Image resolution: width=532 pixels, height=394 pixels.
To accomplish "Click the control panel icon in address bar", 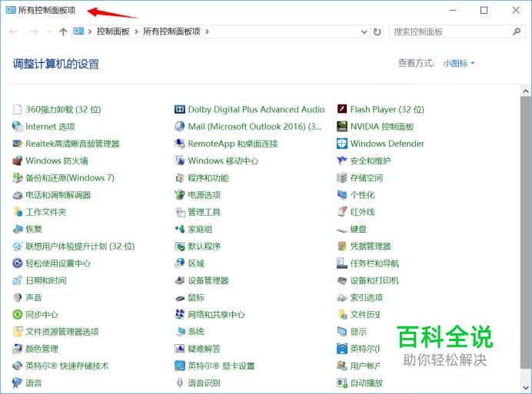I will tap(78, 31).
